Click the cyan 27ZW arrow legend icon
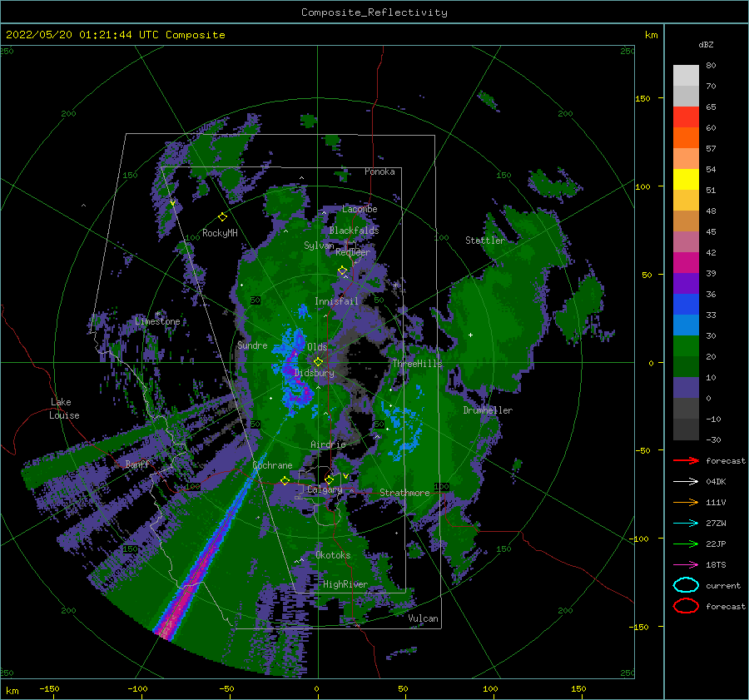Viewport: 749px width, 700px height. coord(686,524)
